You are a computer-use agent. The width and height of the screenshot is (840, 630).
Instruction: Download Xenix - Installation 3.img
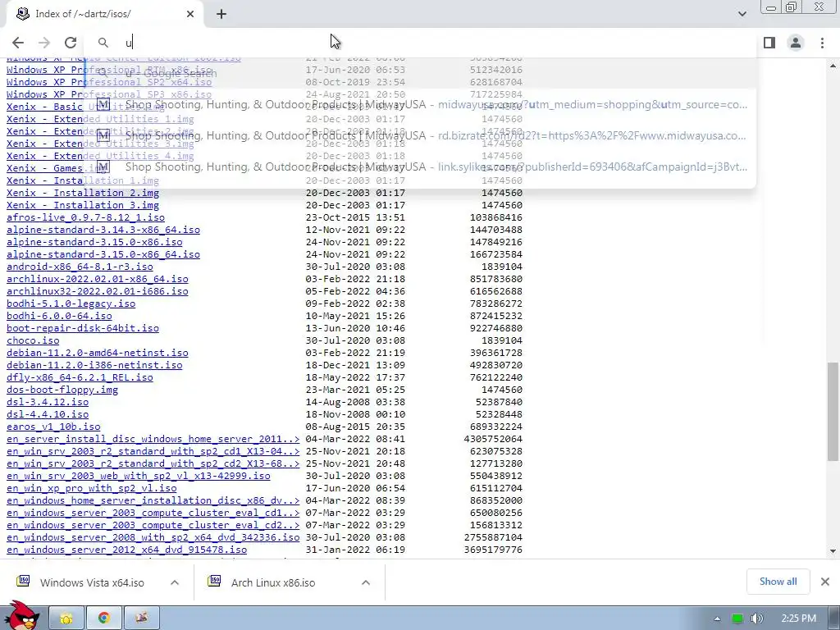pyautogui.click(x=83, y=205)
